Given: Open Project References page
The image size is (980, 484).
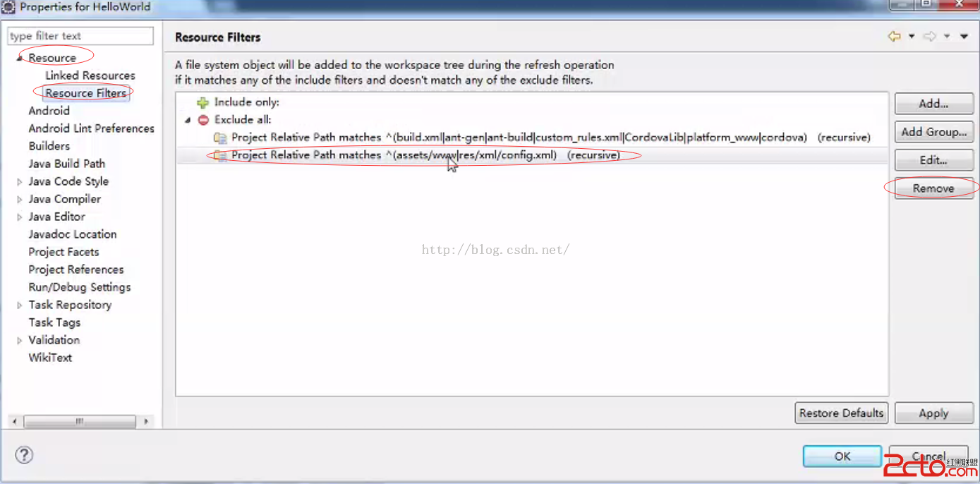Looking at the screenshot, I should click(x=75, y=270).
